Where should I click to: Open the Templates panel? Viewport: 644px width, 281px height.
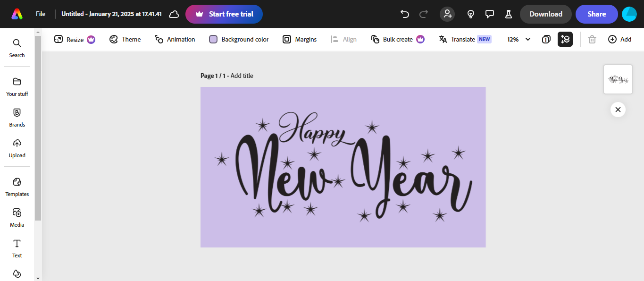(x=17, y=187)
